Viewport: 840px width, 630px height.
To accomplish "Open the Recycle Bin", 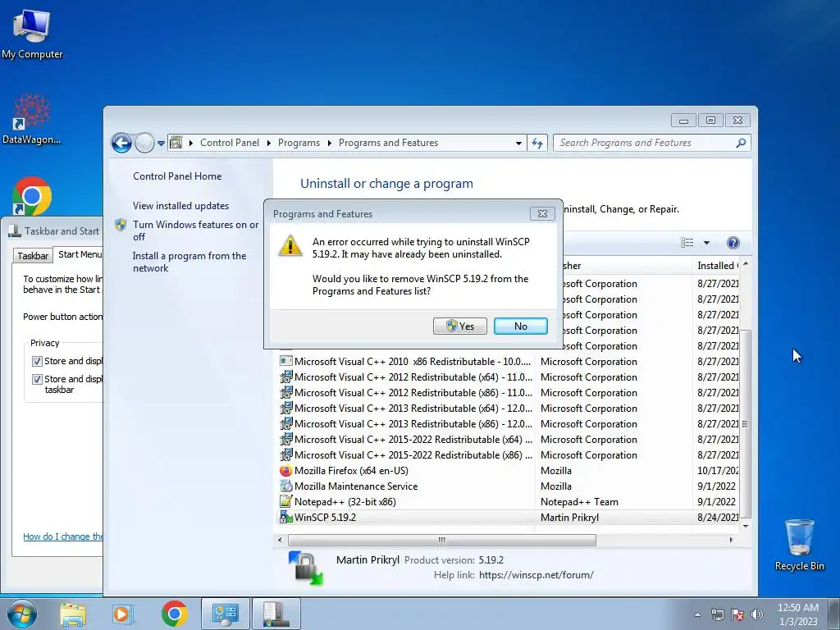I will click(799, 545).
